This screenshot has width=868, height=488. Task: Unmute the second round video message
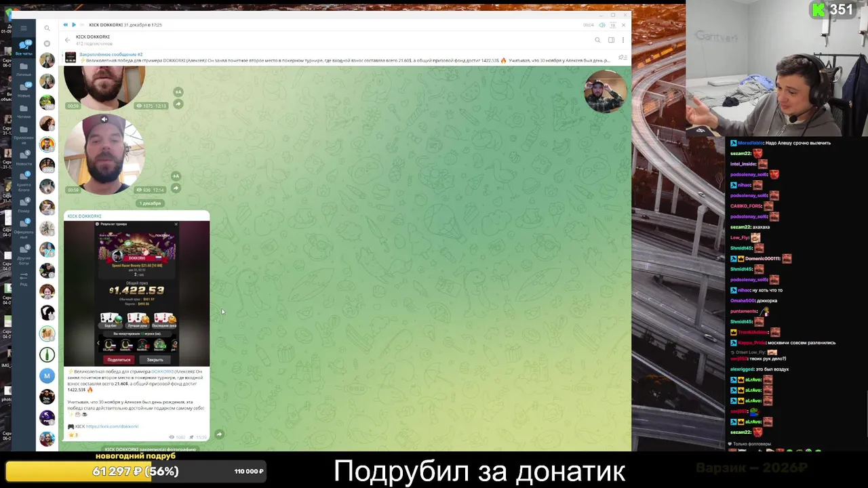click(x=104, y=119)
